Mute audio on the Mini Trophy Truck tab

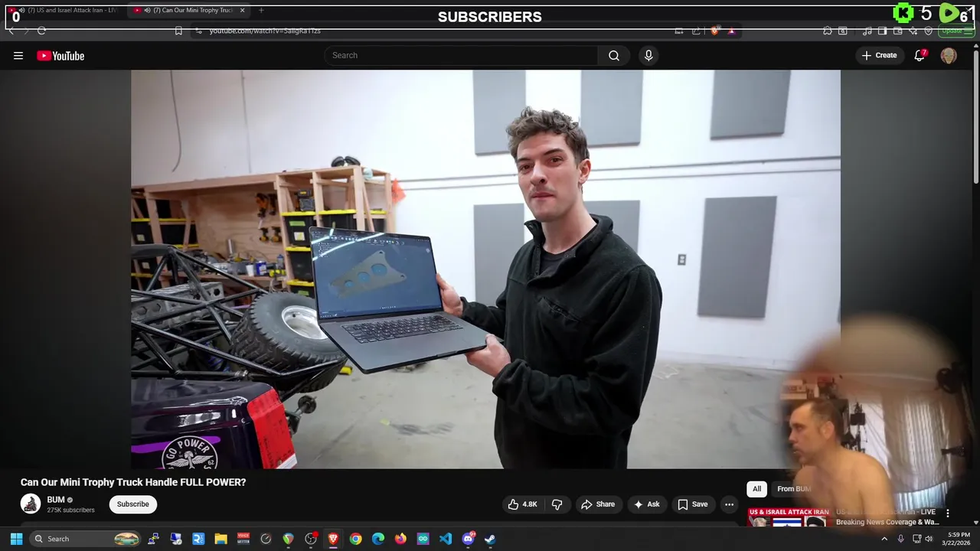coord(147,10)
